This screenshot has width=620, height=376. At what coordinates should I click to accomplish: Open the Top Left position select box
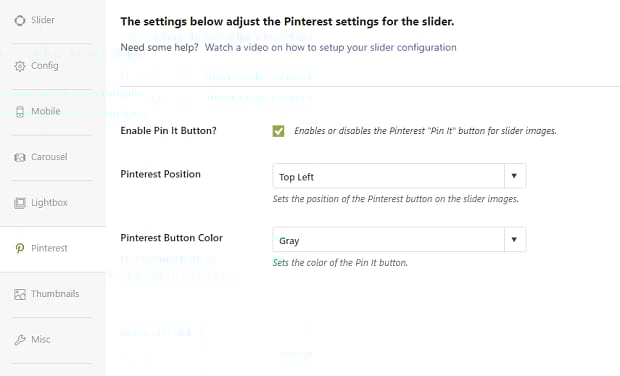[x=399, y=176]
